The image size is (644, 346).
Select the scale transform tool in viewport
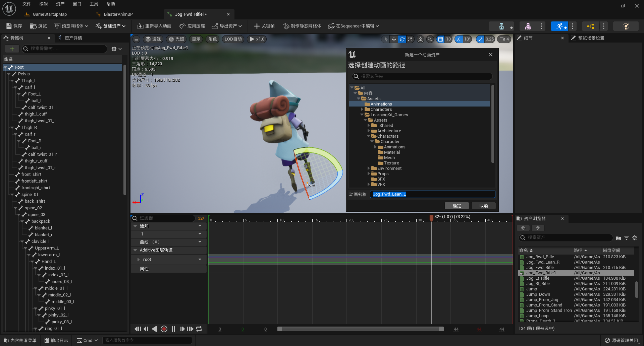coord(410,39)
